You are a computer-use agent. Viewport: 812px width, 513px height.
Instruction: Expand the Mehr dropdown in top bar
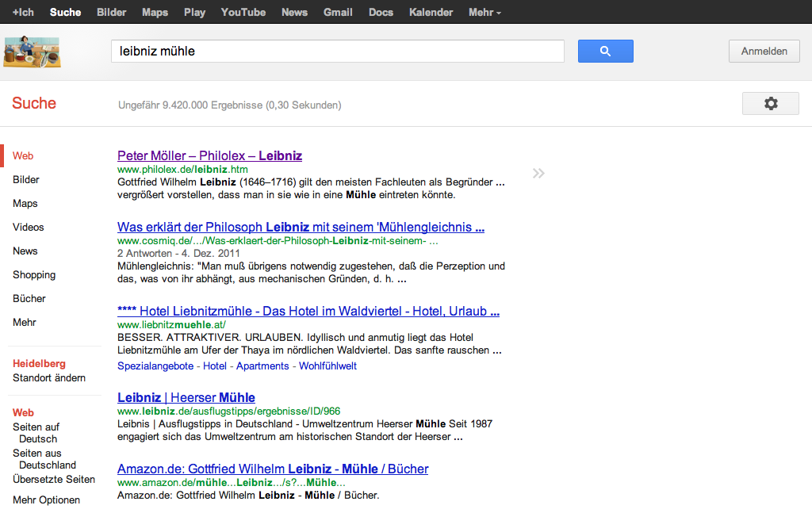(485, 13)
